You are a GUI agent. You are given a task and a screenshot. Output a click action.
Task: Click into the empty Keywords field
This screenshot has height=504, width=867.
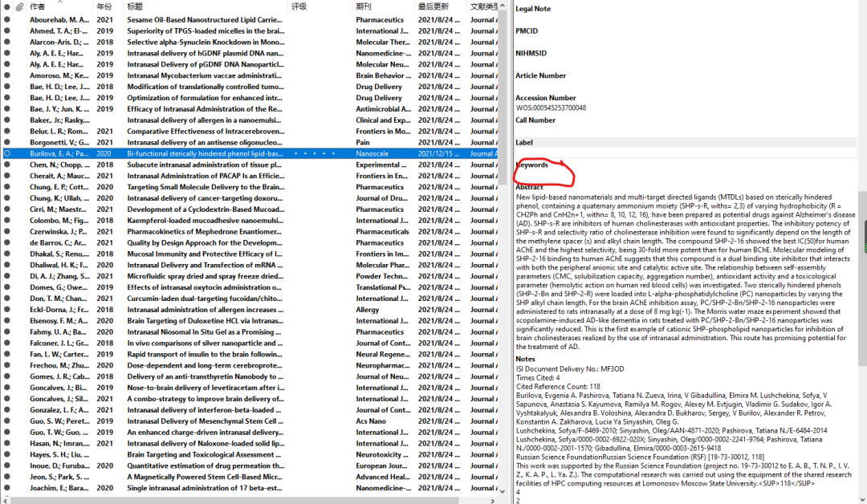pos(685,175)
